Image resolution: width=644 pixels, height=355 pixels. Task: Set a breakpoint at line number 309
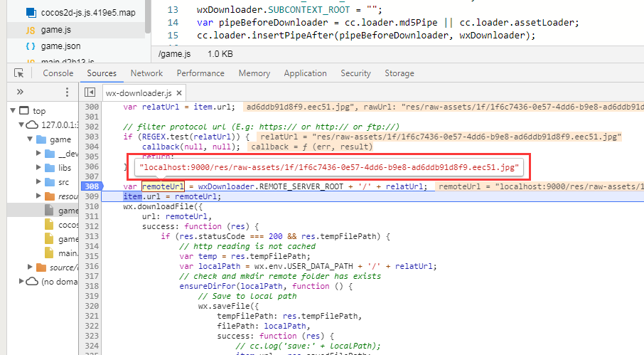(x=92, y=196)
